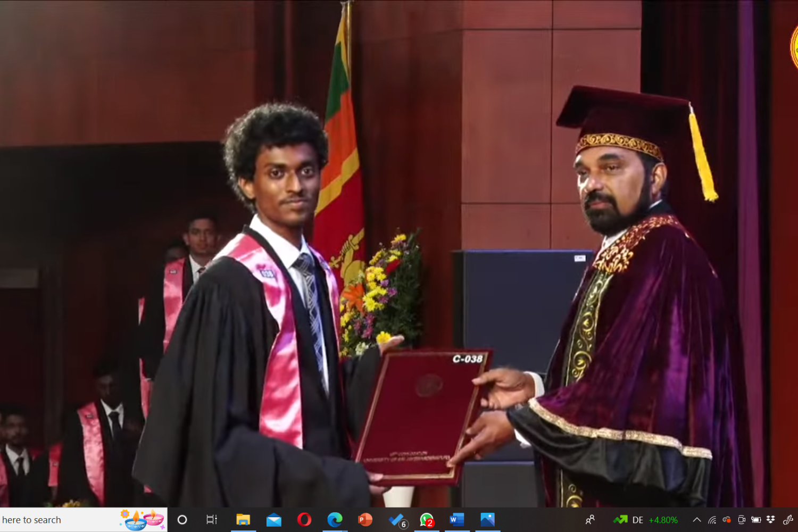This screenshot has width=798, height=532.
Task: Open the DE +4.80% stock widget
Action: (646, 520)
